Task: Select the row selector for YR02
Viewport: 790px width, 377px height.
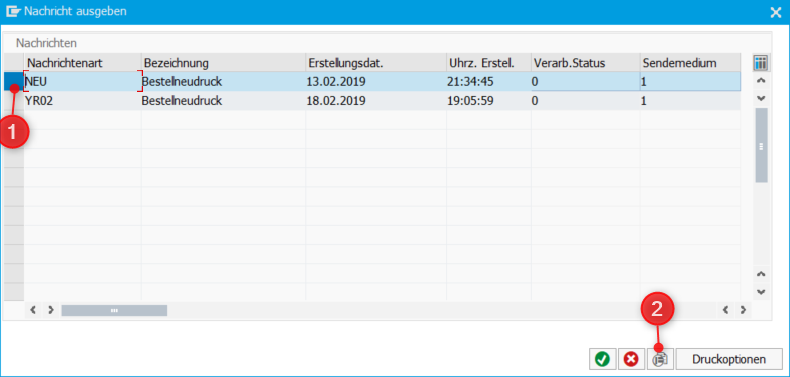Action: [14, 100]
